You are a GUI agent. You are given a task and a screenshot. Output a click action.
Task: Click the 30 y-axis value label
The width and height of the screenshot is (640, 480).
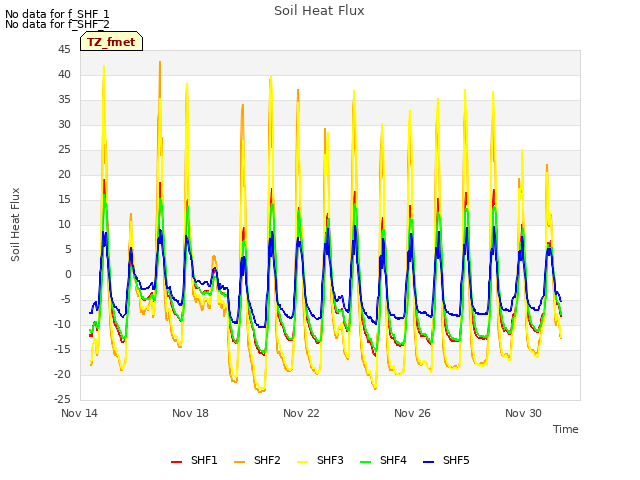click(64, 124)
